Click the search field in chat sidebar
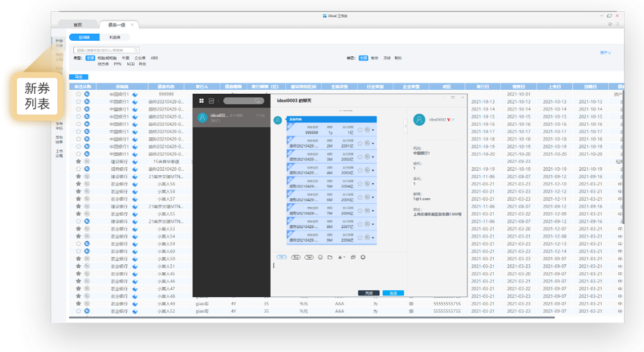The width and height of the screenshot is (644, 352). [243, 100]
